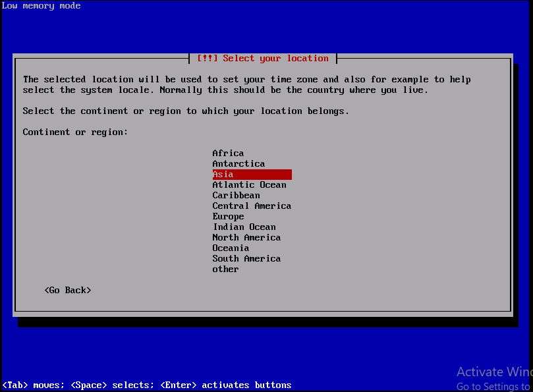The height and width of the screenshot is (392, 533).
Task: Select the highlighted Asia entry
Action: [x=252, y=175]
